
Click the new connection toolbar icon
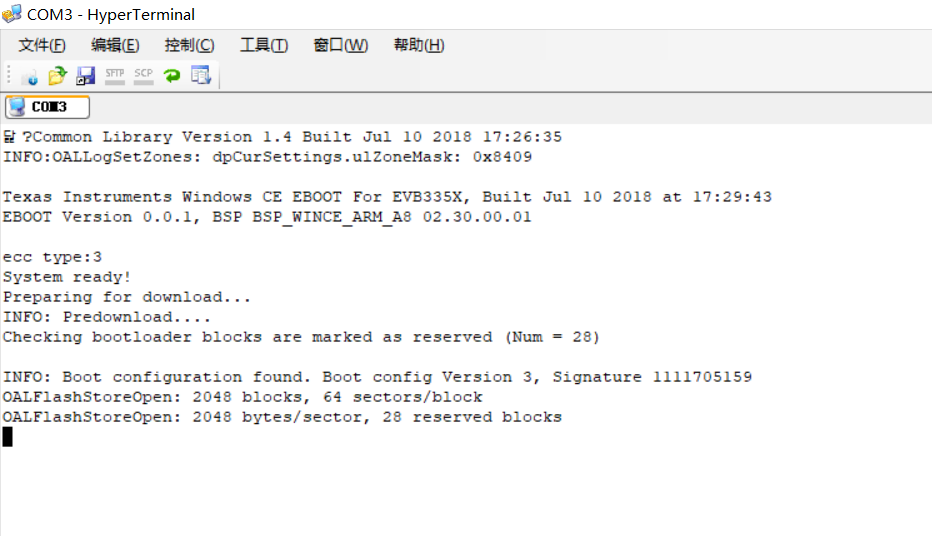coord(29,76)
